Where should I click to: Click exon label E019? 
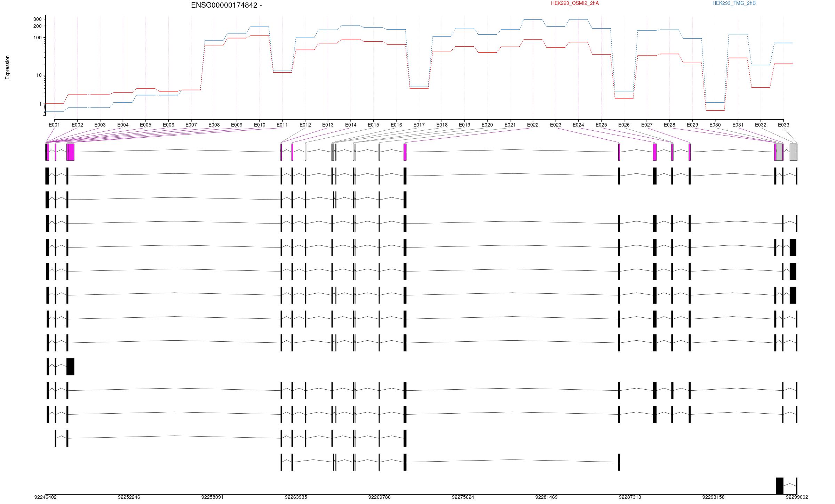point(464,125)
